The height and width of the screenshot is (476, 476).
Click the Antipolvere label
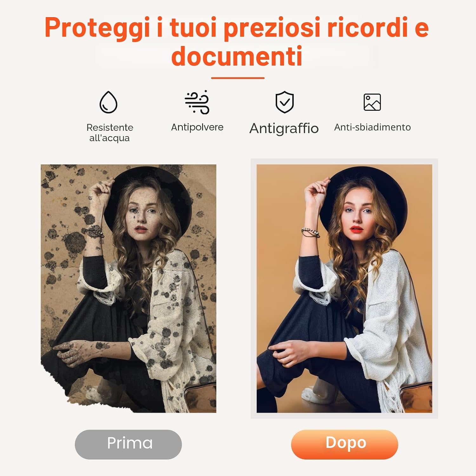click(197, 127)
